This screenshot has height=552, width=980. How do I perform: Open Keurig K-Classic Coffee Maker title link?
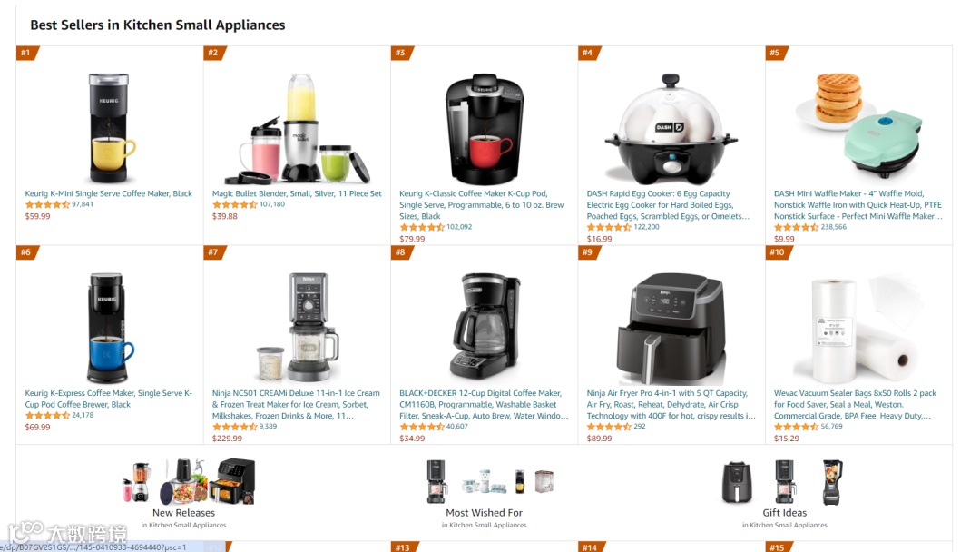coord(482,205)
